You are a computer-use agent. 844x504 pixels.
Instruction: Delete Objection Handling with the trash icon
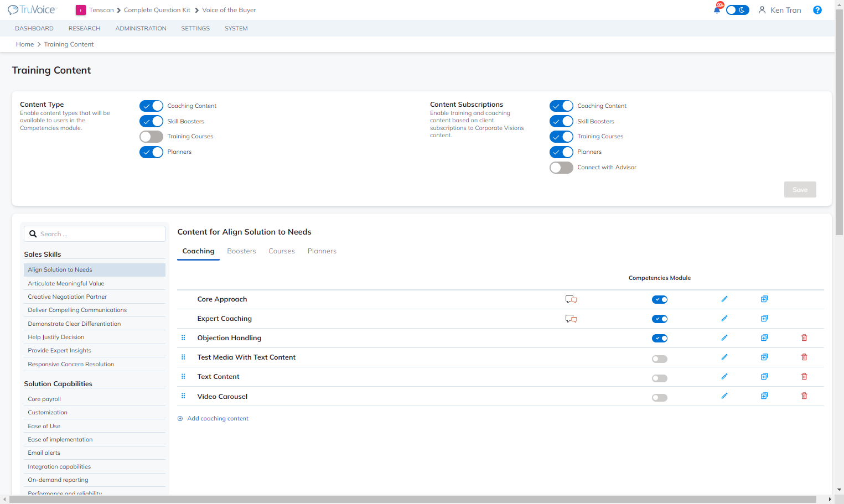pyautogui.click(x=804, y=338)
